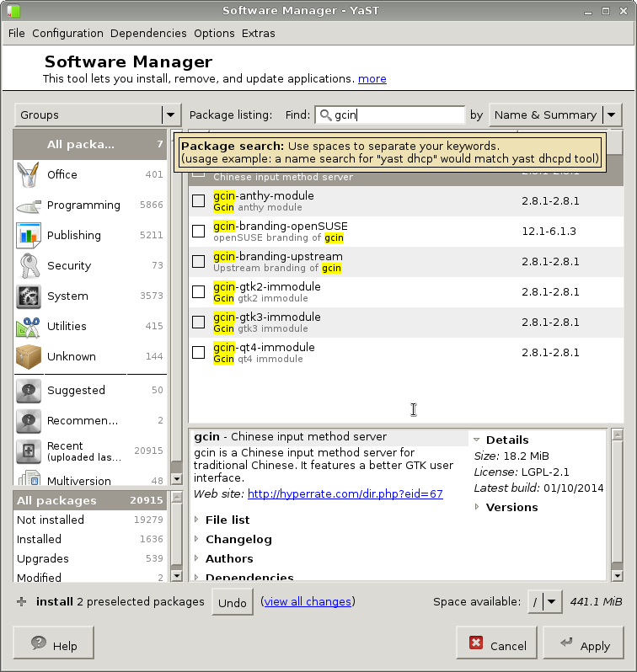Viewport: 637px width, 672px height.
Task: Expand the Changelog section
Action: [x=196, y=539]
